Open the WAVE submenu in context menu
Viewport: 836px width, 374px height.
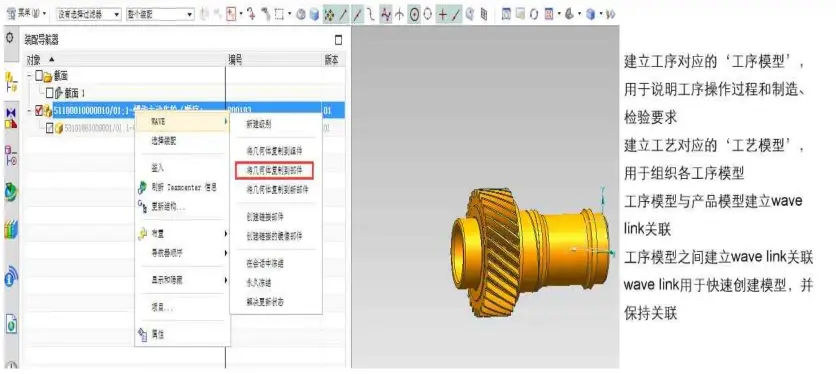pyautogui.click(x=182, y=122)
